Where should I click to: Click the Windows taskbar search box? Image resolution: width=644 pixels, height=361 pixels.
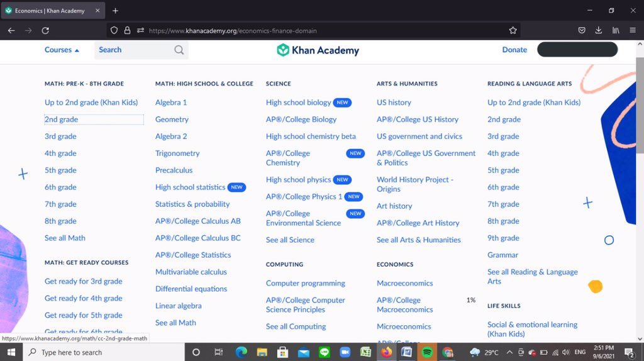[x=104, y=352]
